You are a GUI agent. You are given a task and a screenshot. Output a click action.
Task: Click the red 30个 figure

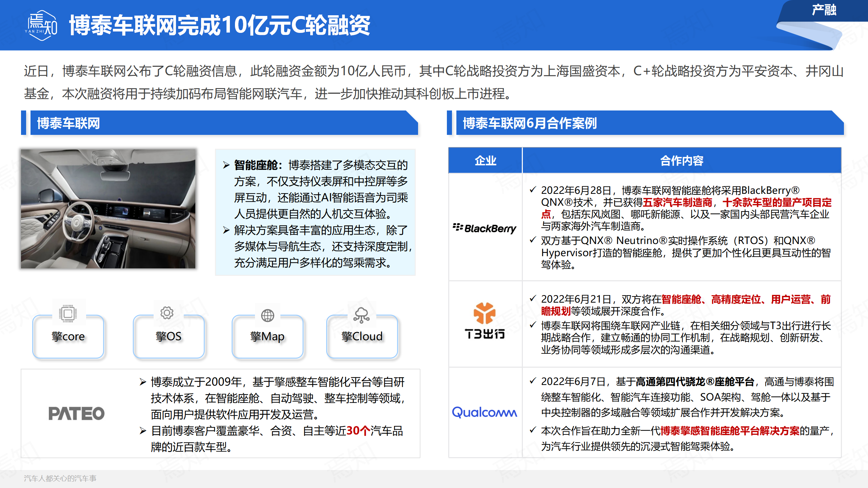[x=358, y=431]
